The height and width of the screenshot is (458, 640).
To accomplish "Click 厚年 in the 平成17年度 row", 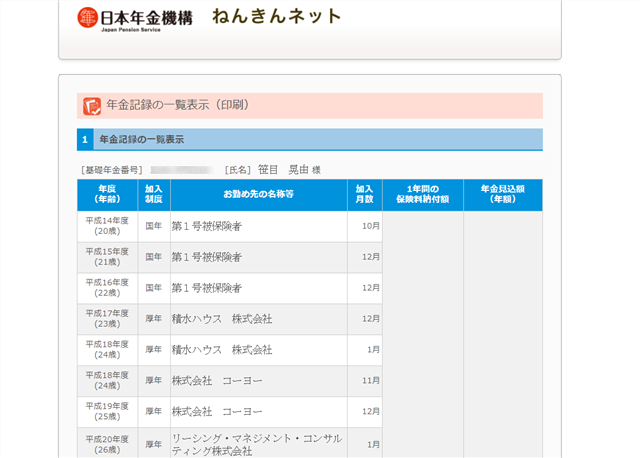I will (154, 319).
